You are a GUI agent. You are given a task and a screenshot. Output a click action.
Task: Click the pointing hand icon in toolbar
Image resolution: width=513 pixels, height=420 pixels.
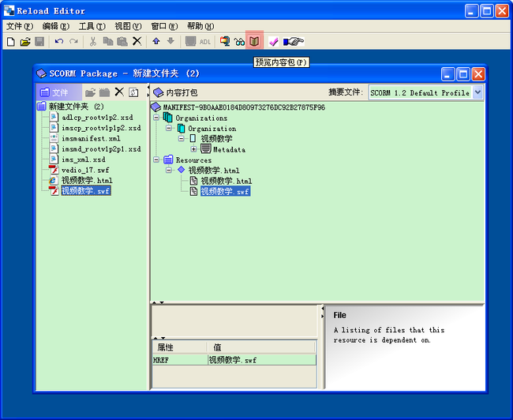pyautogui.click(x=294, y=42)
